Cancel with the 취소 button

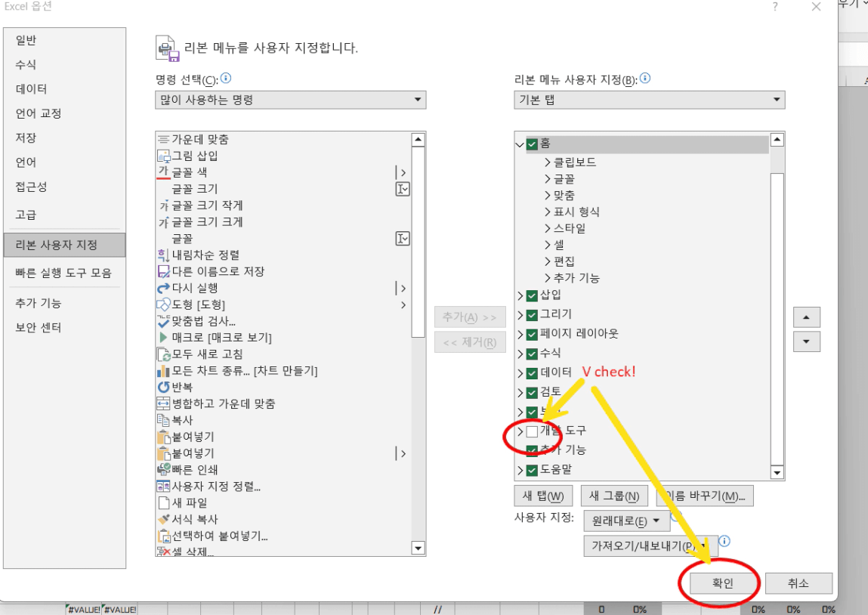click(x=798, y=583)
